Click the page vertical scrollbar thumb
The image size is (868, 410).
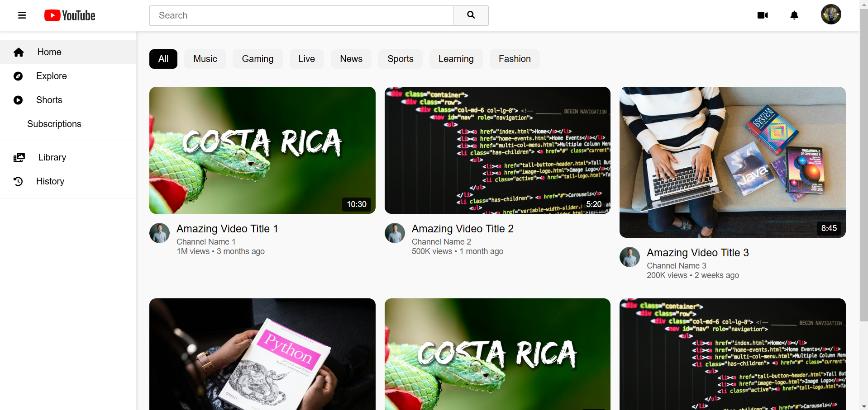click(864, 165)
